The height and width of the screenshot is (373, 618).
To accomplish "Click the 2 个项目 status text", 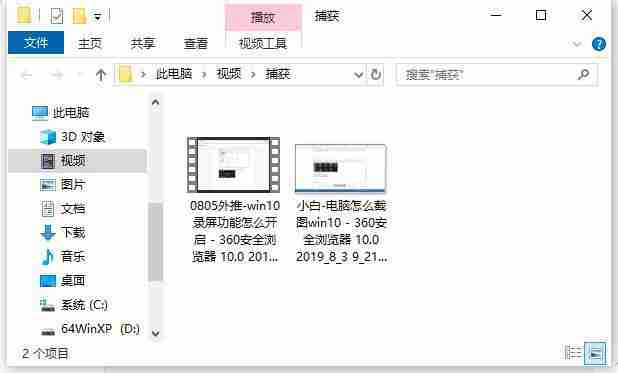I will (45, 353).
